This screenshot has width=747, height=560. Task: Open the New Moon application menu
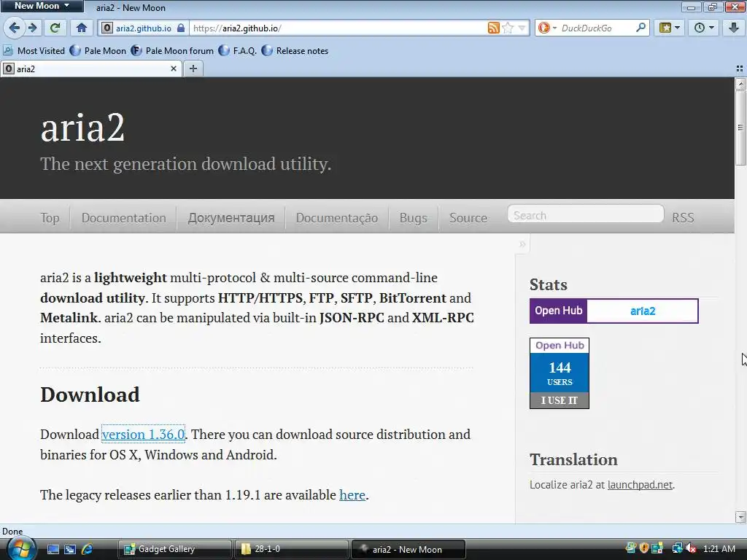(x=42, y=6)
